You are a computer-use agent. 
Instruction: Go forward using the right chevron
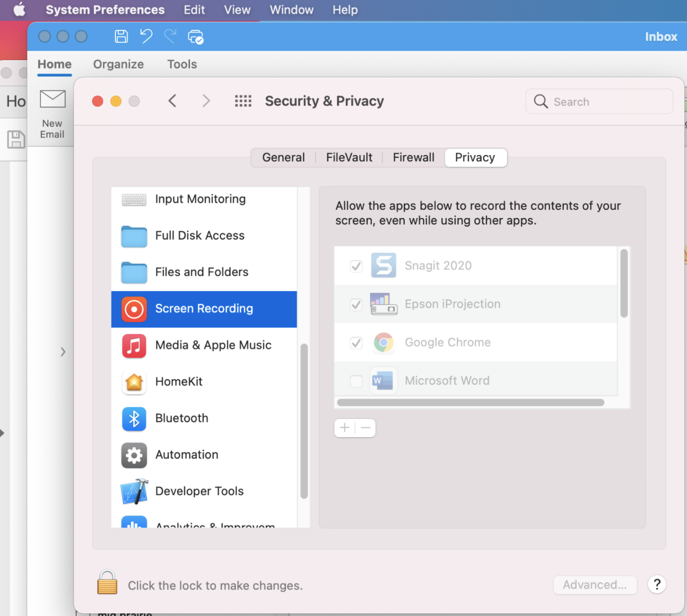206,101
